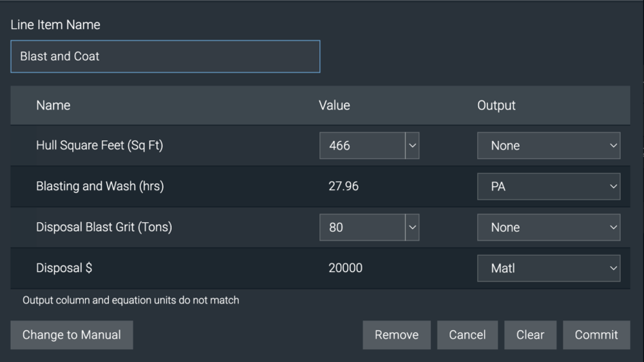Click the Disposal Blast Grit value field 80

[x=363, y=227]
